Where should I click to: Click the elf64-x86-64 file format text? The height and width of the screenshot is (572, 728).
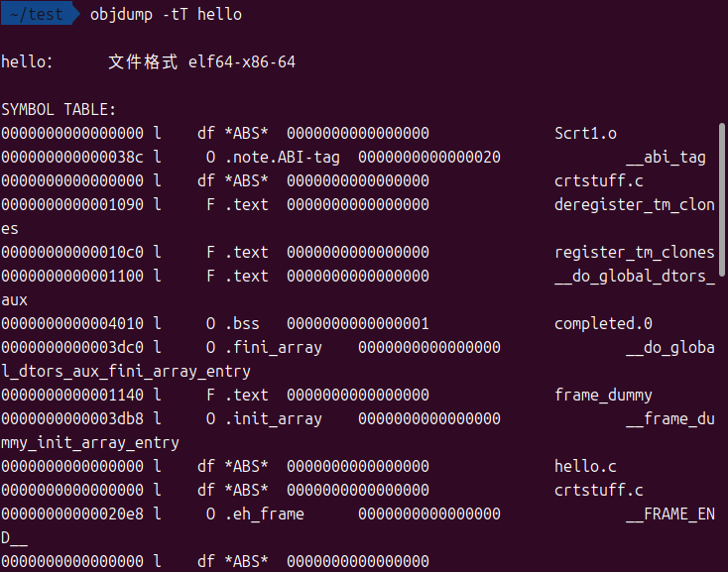coord(241,62)
